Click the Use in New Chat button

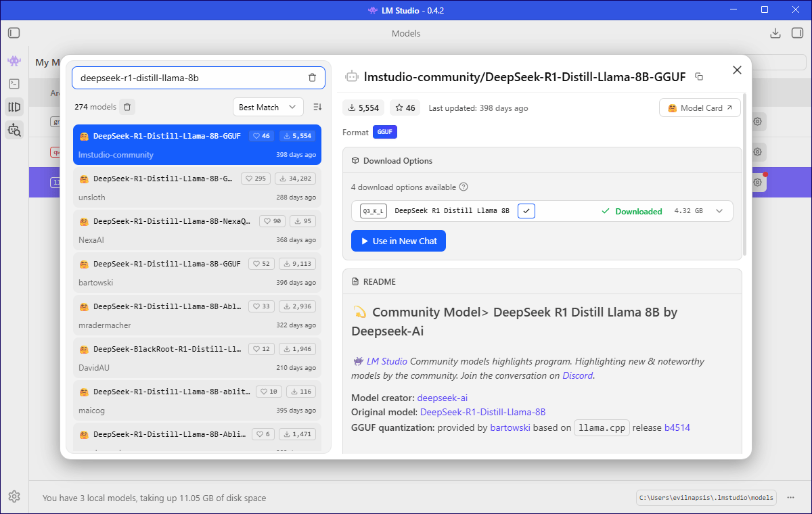[x=399, y=241]
